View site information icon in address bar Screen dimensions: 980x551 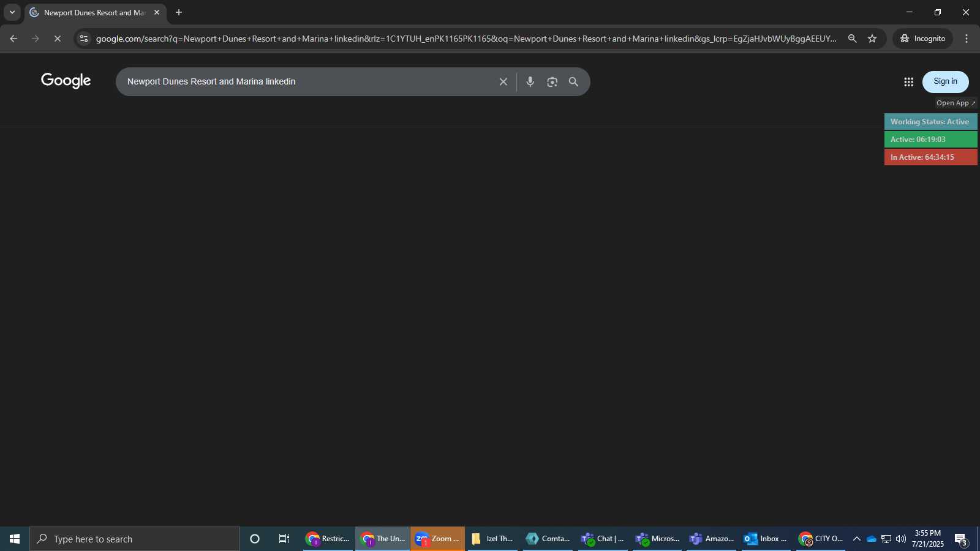(x=84, y=39)
